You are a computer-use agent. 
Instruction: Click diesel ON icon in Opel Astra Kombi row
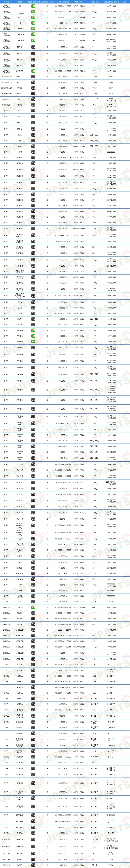[33, 710]
